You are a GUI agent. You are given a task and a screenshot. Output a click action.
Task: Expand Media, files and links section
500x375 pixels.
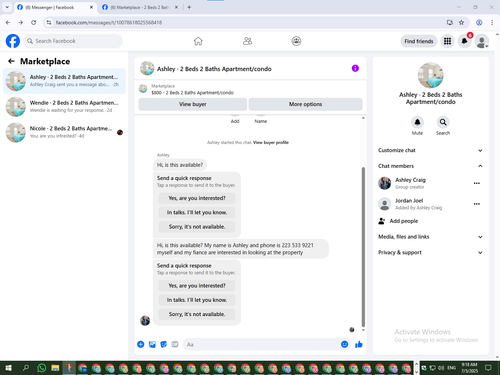click(x=430, y=237)
